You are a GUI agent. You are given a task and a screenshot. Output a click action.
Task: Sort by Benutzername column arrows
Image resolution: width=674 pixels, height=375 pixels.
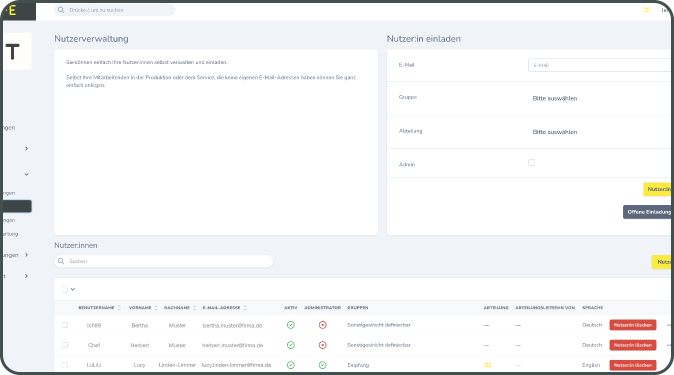119,308
